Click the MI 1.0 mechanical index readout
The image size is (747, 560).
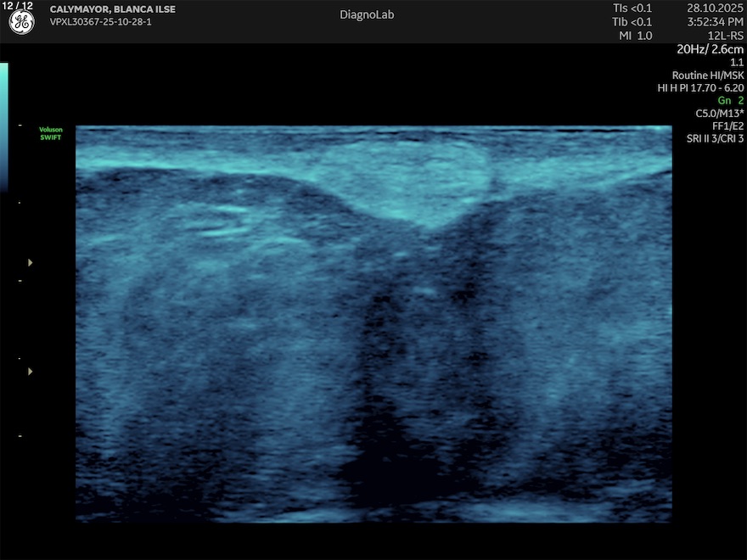click(636, 35)
